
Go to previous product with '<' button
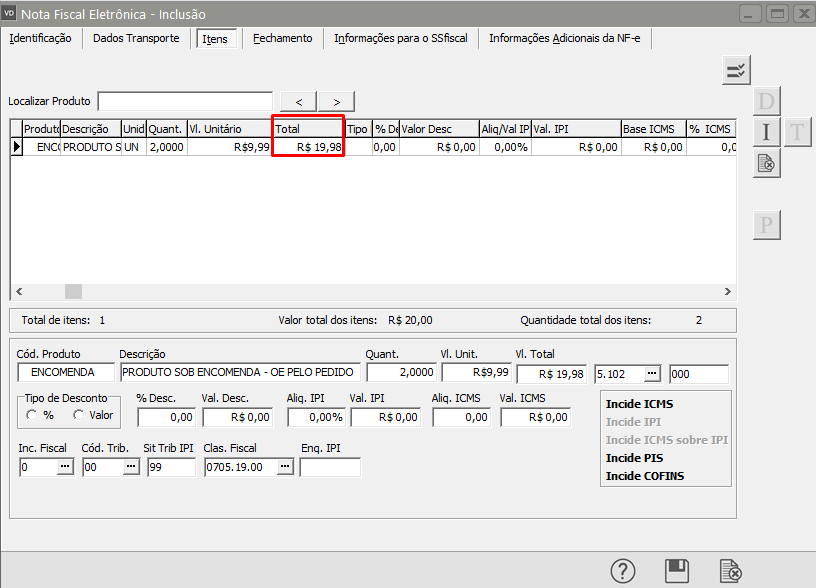(299, 101)
